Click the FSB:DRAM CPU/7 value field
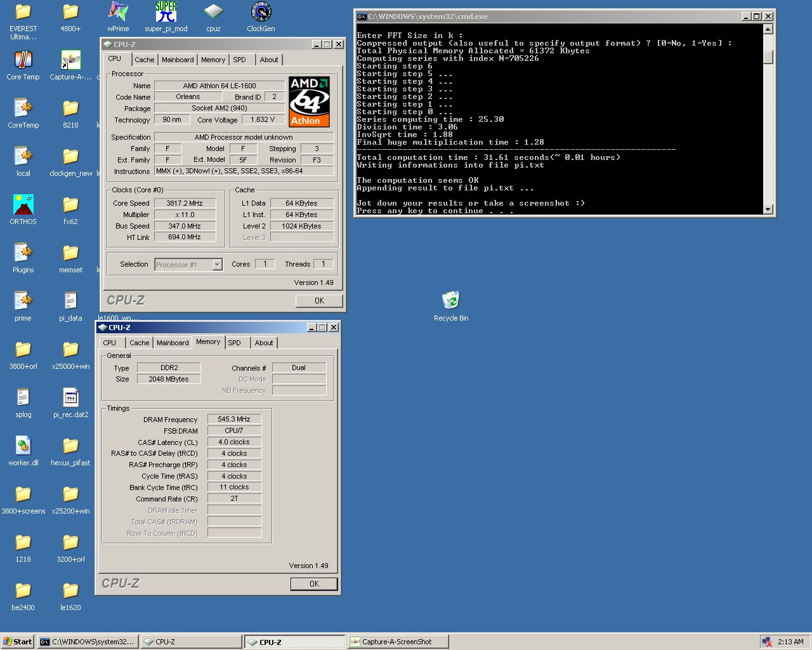Screen dimensions: 812x650 [x=234, y=431]
